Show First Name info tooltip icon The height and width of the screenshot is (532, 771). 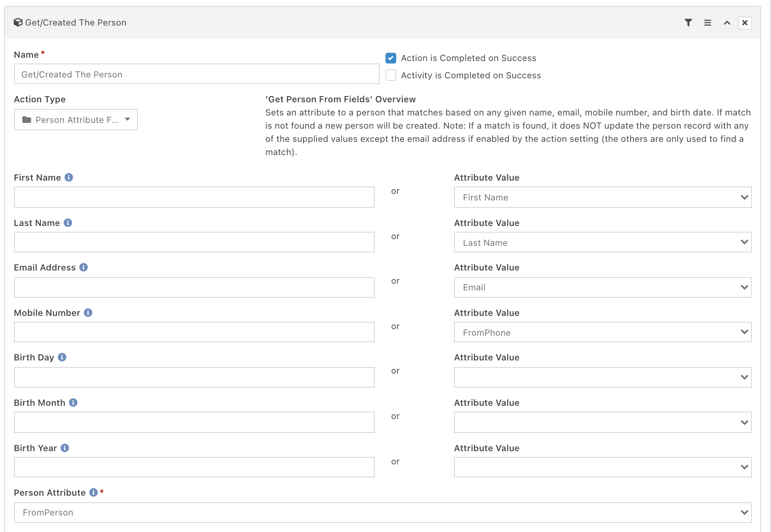click(69, 177)
